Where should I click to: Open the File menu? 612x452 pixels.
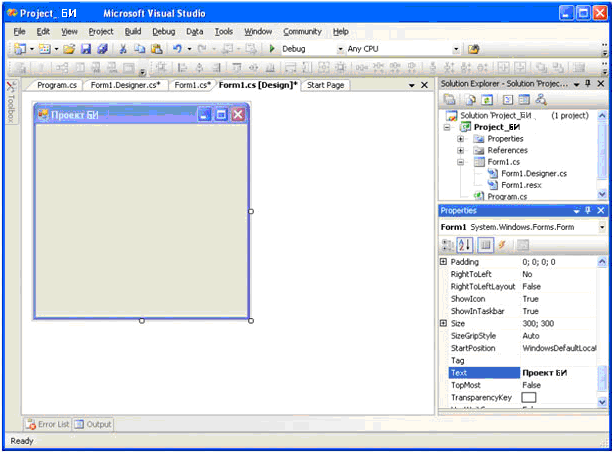[x=20, y=32]
